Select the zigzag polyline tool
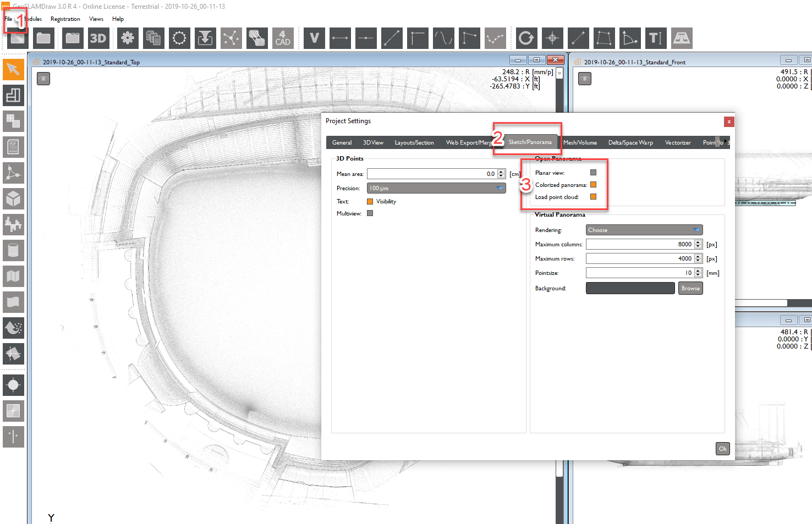 pyautogui.click(x=495, y=38)
